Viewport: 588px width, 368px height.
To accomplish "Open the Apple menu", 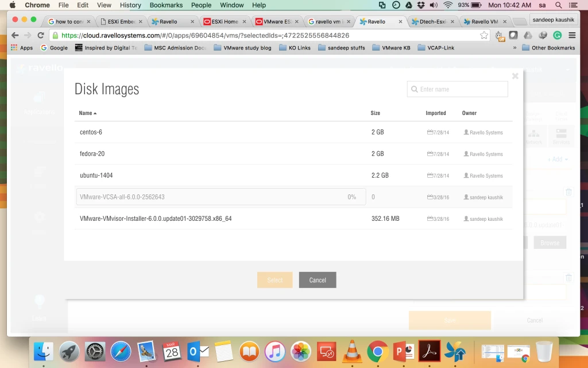I will pyautogui.click(x=13, y=5).
